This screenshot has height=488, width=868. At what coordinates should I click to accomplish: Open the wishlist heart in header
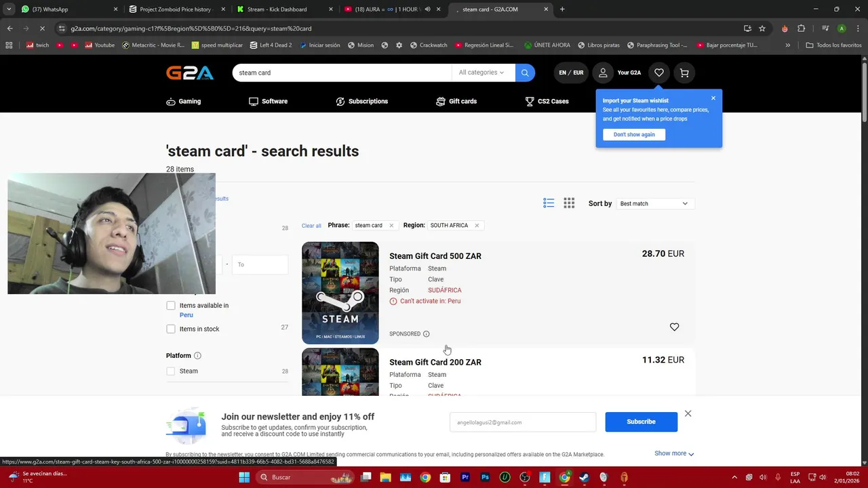658,73
